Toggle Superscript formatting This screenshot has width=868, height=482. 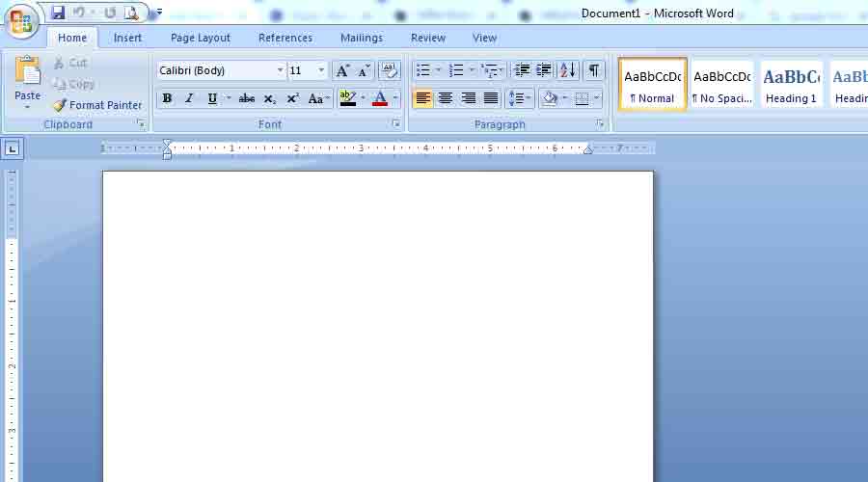tap(292, 98)
